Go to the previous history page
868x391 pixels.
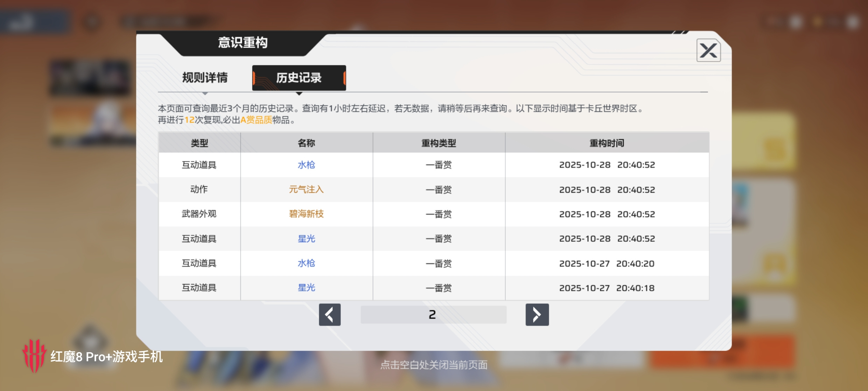click(330, 315)
